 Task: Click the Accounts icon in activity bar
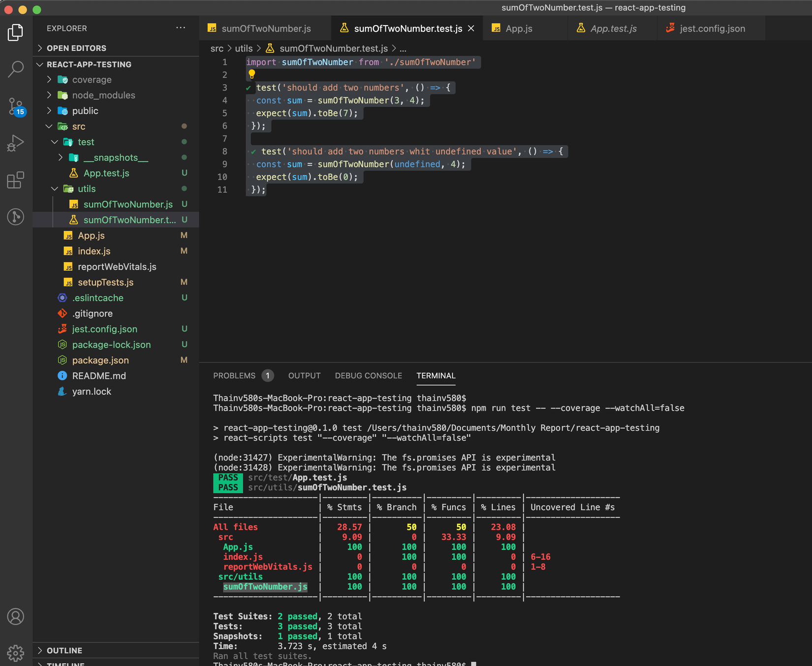(16, 616)
